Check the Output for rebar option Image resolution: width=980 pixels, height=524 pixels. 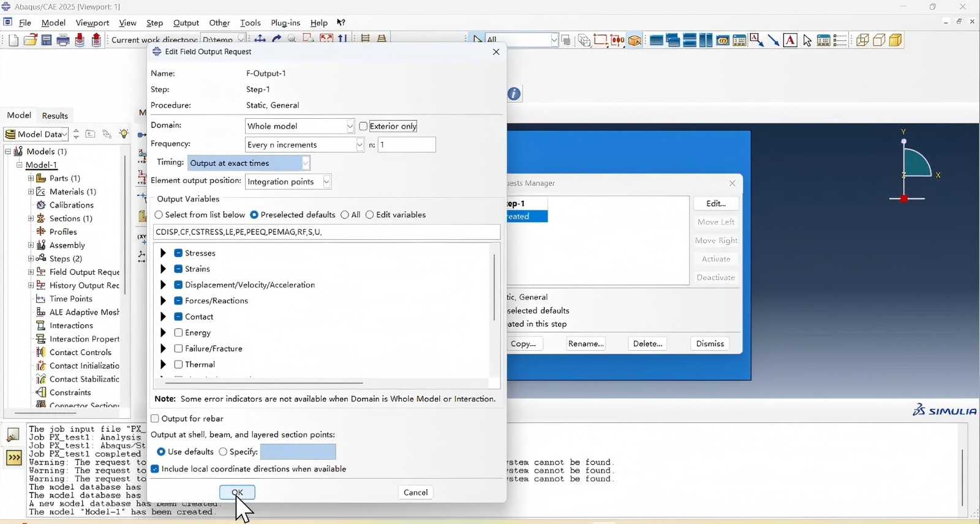click(x=155, y=419)
